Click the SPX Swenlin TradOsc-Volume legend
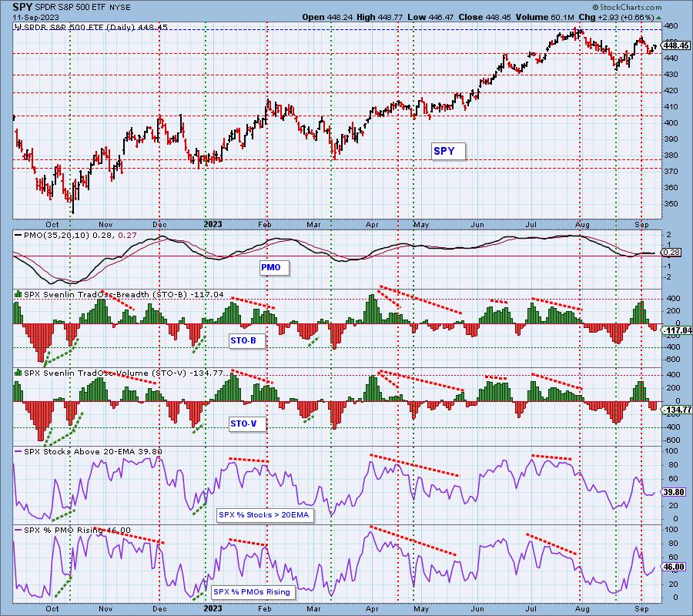 (x=123, y=373)
